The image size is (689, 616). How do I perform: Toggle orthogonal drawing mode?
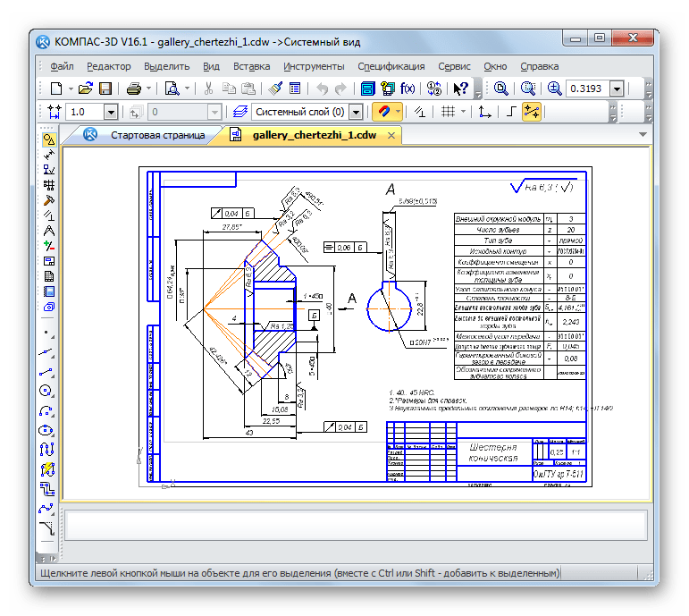tap(510, 112)
